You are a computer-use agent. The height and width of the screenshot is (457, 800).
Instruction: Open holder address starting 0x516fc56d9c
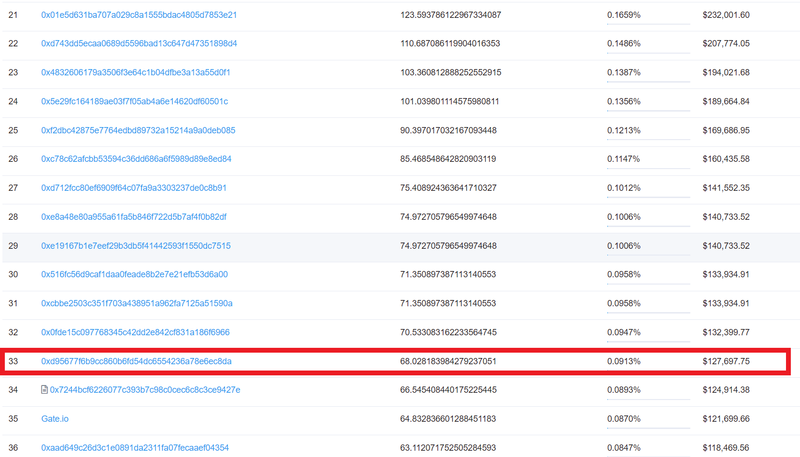(134, 274)
